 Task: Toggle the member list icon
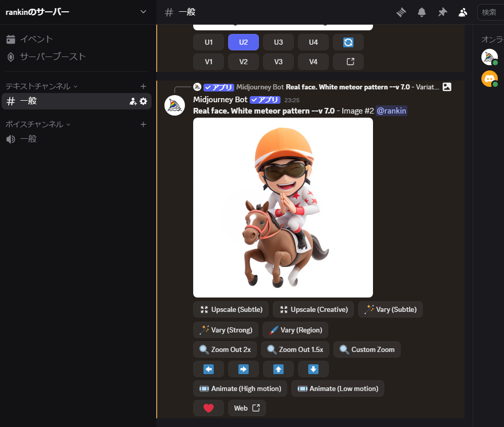[x=463, y=12]
